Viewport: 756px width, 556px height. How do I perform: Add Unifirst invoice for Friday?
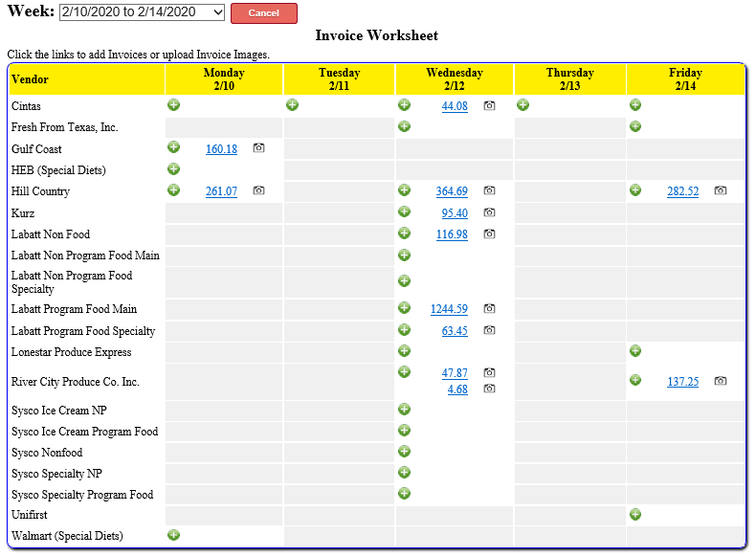[x=635, y=515]
